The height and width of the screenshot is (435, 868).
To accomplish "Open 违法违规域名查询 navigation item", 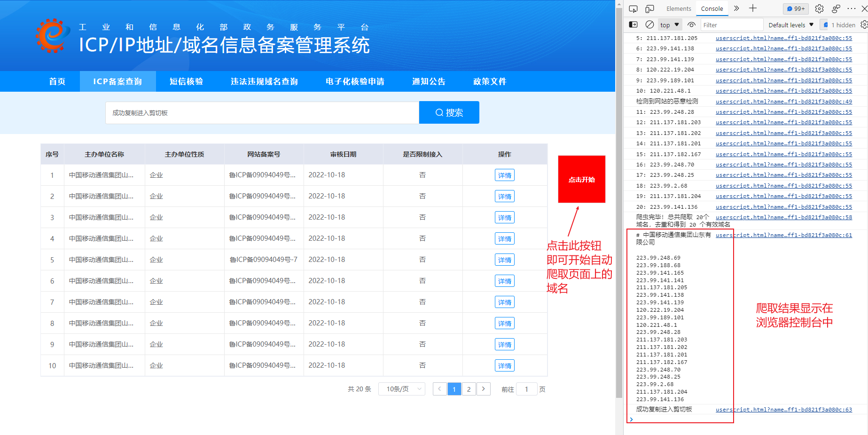I will (x=264, y=81).
